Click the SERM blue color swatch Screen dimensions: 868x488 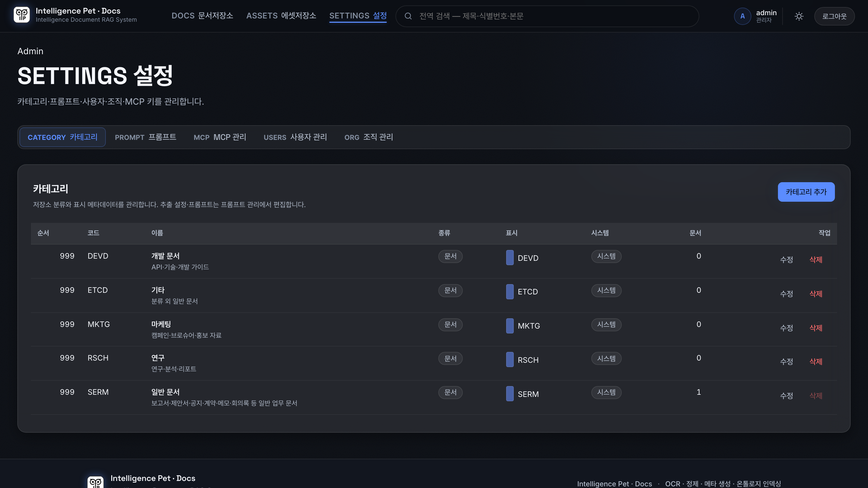pyautogui.click(x=510, y=394)
